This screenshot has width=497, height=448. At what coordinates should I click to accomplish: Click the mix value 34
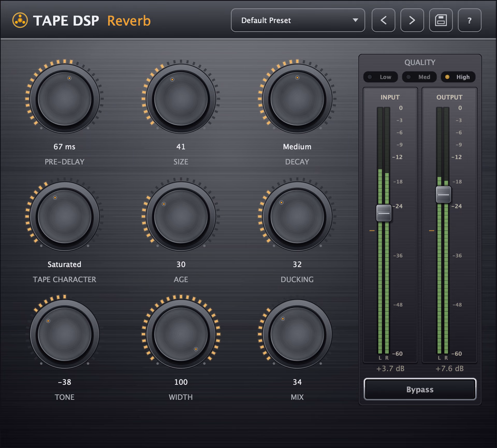tap(297, 382)
